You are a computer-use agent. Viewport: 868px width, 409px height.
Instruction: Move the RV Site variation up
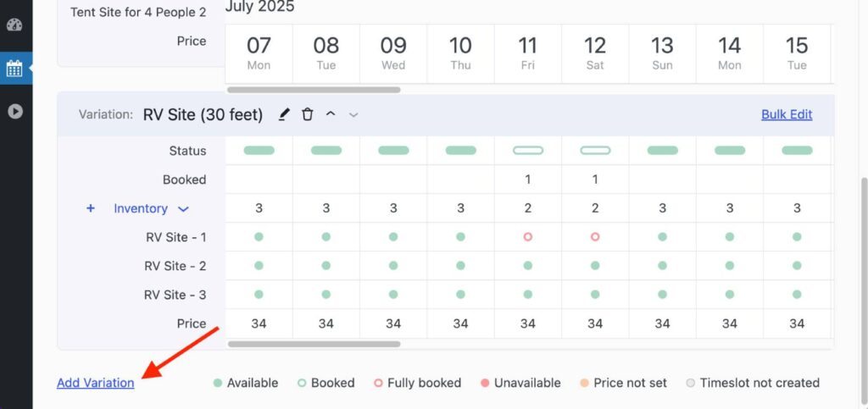coord(331,114)
